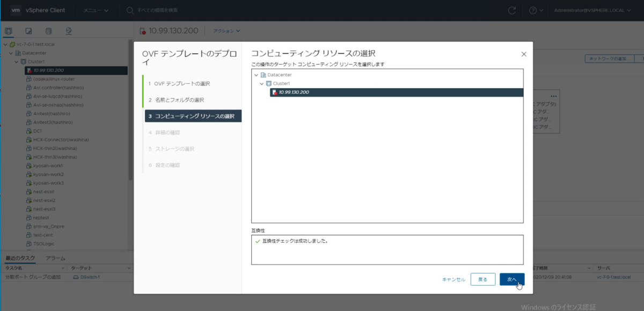Select srm-va_Onpre VM
This screenshot has width=644, height=311.
pos(48,226)
